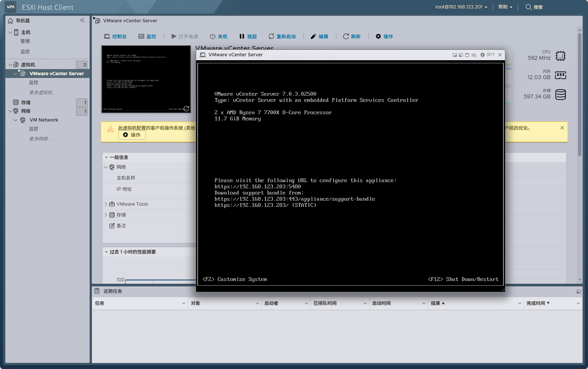Click the VM console preview thumbnail
The width and height of the screenshot is (588, 369).
pos(146,79)
